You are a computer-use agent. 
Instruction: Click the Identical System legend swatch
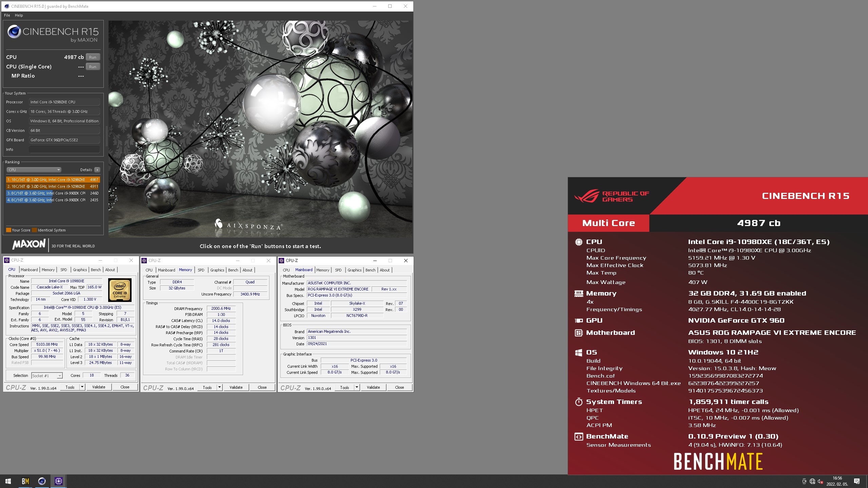coord(35,230)
